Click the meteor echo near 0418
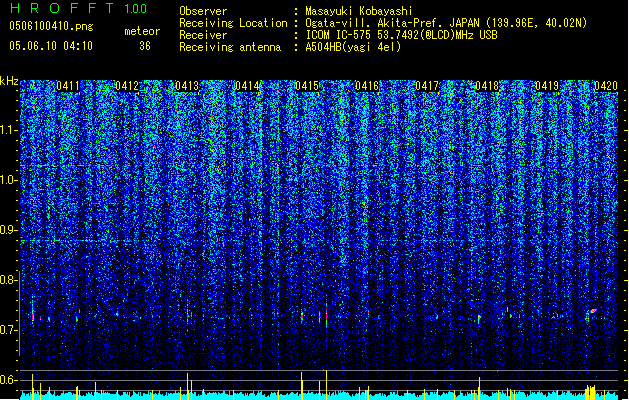The width and height of the screenshot is (629, 400). [x=479, y=319]
